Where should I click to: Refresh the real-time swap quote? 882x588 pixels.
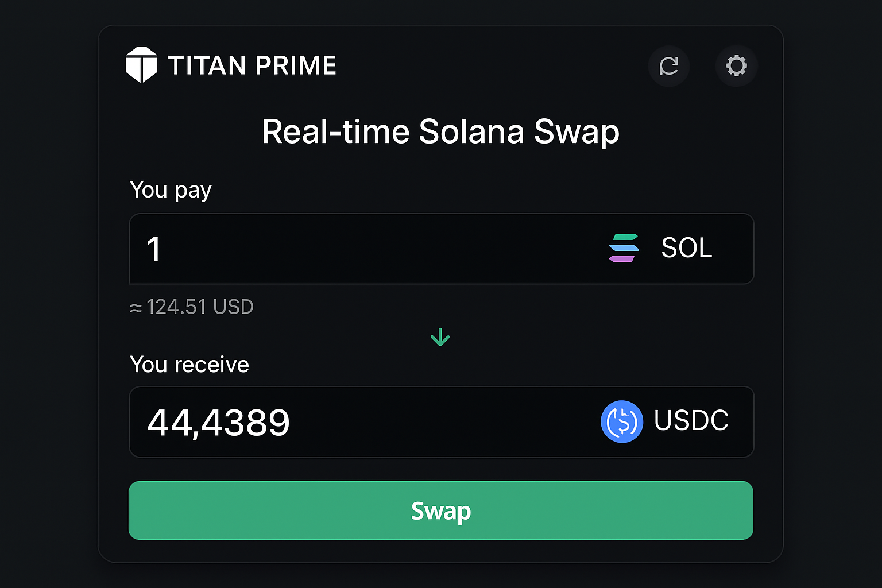670,65
